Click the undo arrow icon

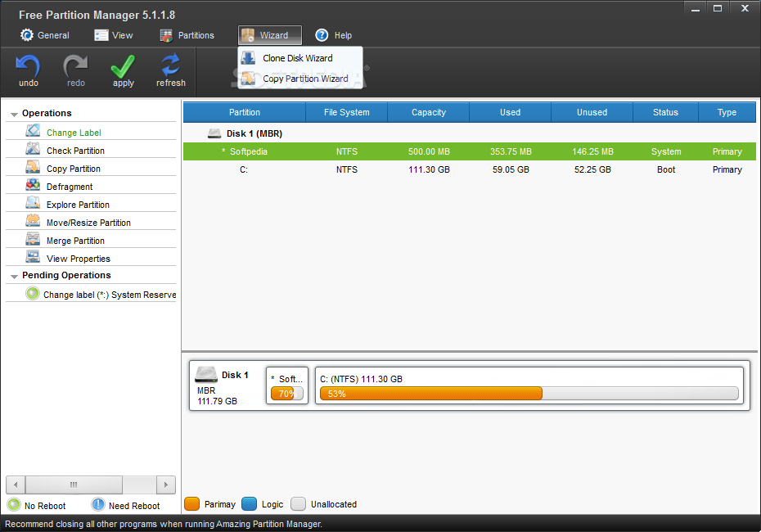pos(28,66)
